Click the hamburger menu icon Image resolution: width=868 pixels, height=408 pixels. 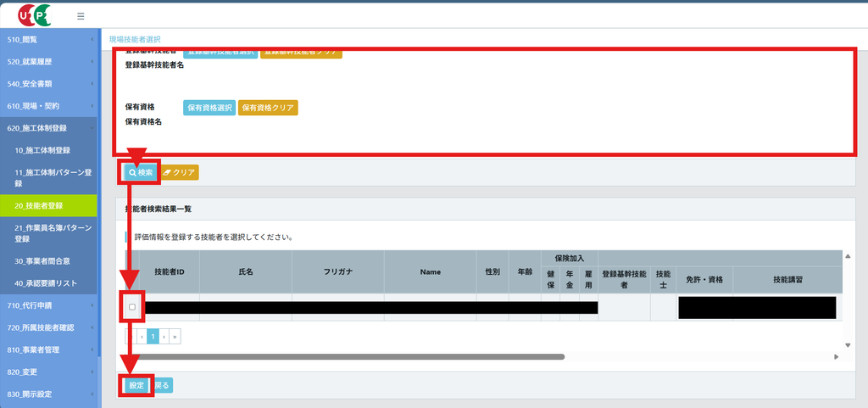point(81,16)
